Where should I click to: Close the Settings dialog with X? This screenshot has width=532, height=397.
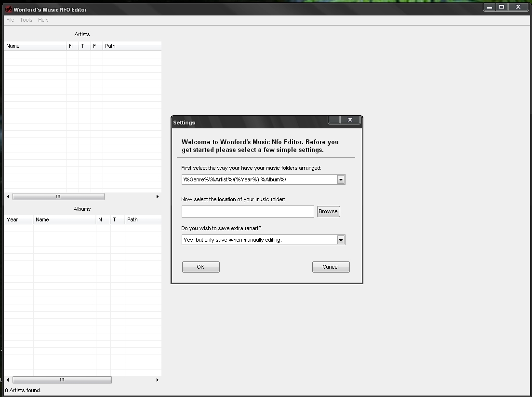(x=350, y=120)
